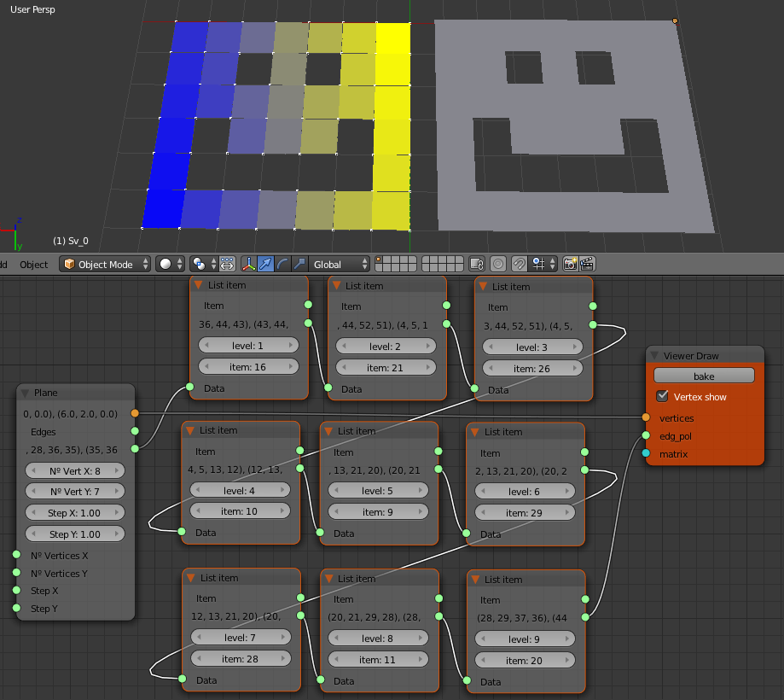Click the Plane node's orange vertices output socket
784x700 pixels.
click(135, 413)
